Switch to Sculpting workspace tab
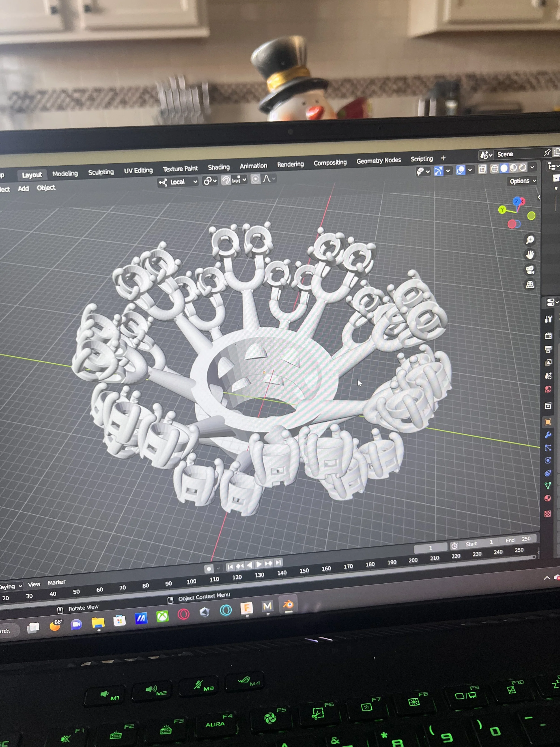The width and height of the screenshot is (560, 747). click(101, 172)
